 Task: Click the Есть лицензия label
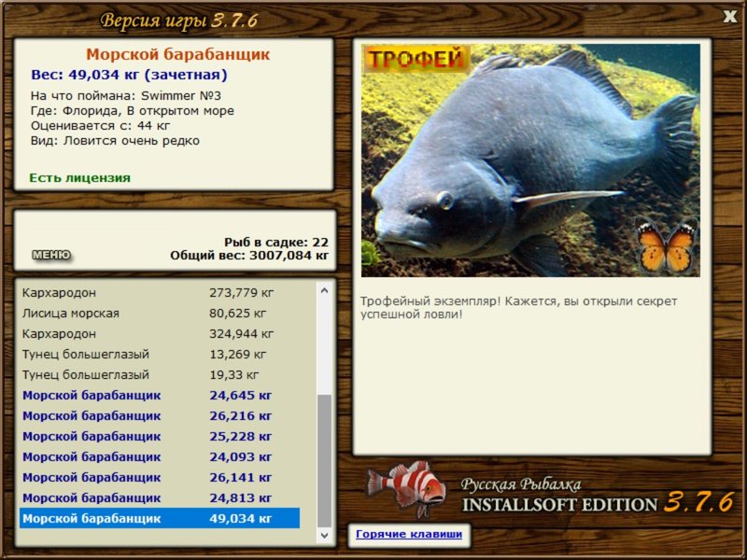(x=79, y=178)
